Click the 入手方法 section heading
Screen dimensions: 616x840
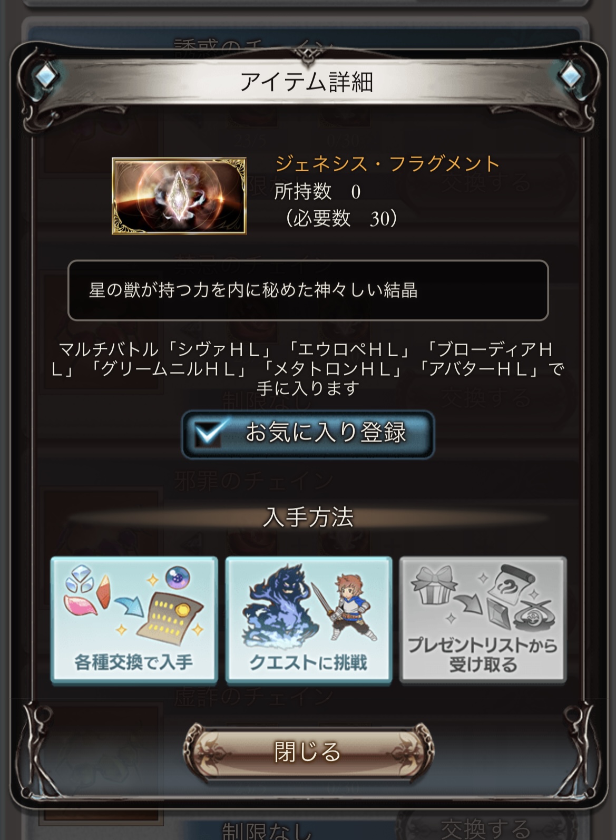click(x=308, y=517)
